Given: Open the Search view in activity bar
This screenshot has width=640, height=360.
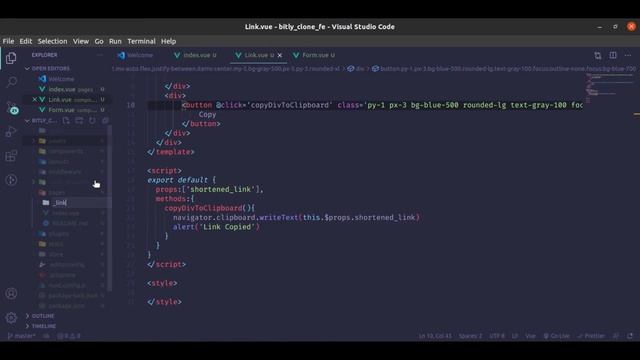Looking at the screenshot, I should [x=11, y=82].
